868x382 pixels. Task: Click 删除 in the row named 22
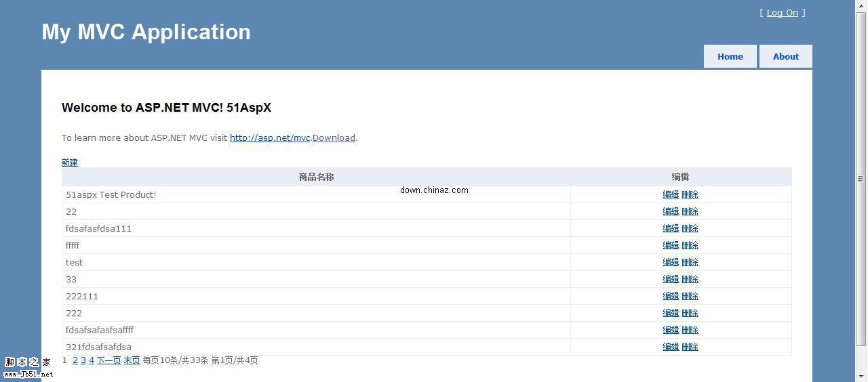click(x=690, y=211)
